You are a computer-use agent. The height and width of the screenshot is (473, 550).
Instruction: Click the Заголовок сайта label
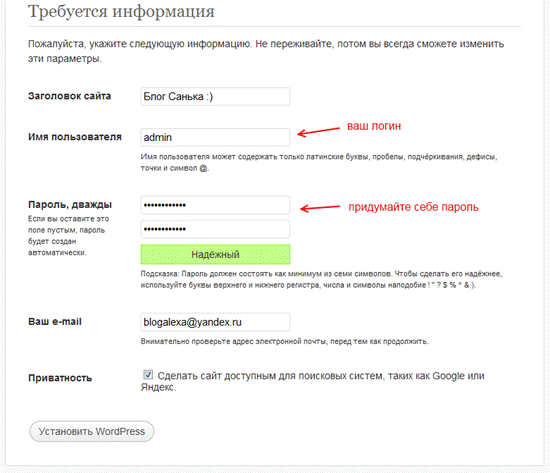point(69,96)
